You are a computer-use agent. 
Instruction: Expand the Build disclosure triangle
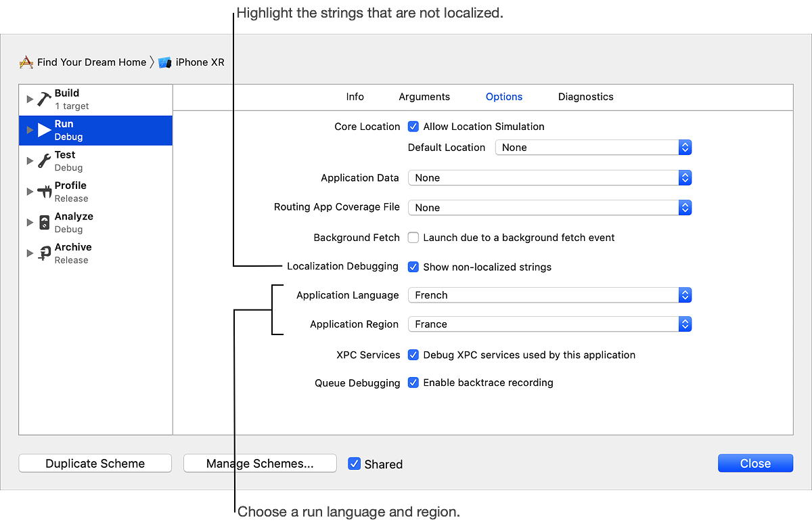tap(29, 100)
